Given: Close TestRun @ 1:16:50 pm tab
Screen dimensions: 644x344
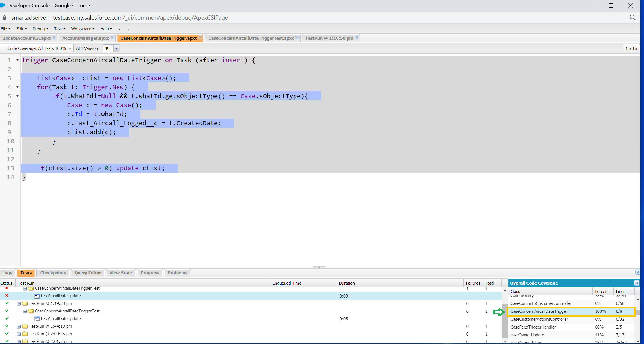Looking at the screenshot, I should [x=357, y=37].
